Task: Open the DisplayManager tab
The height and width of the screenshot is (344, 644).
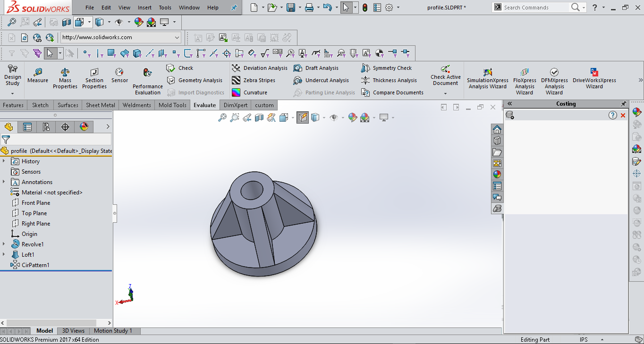Action: click(x=84, y=126)
